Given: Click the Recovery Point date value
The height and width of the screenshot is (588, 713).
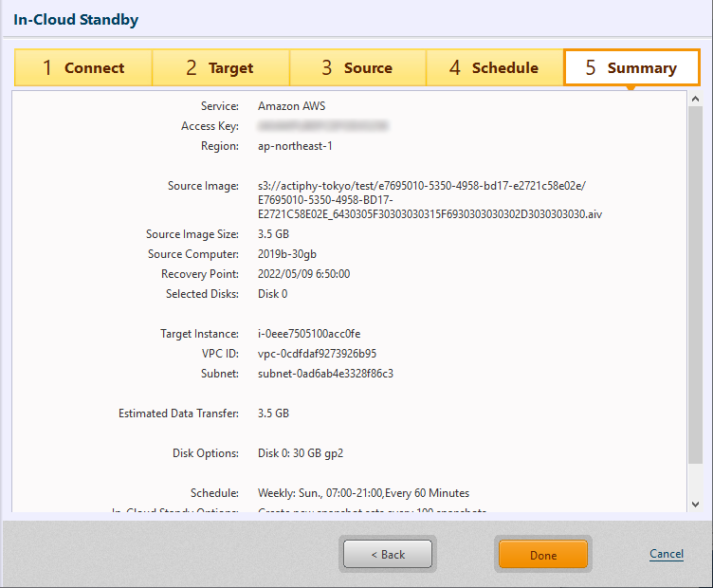Looking at the screenshot, I should pos(303,274).
